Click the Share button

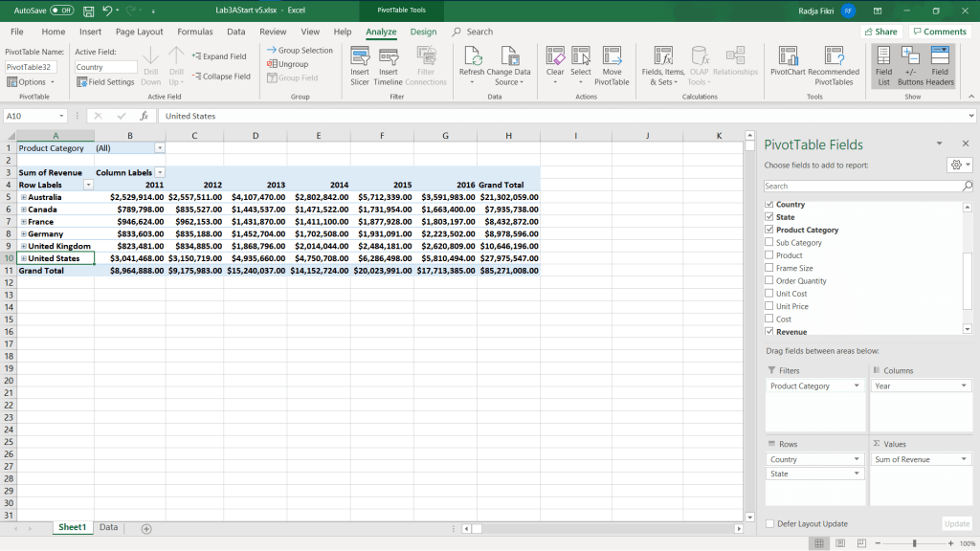pyautogui.click(x=880, y=32)
